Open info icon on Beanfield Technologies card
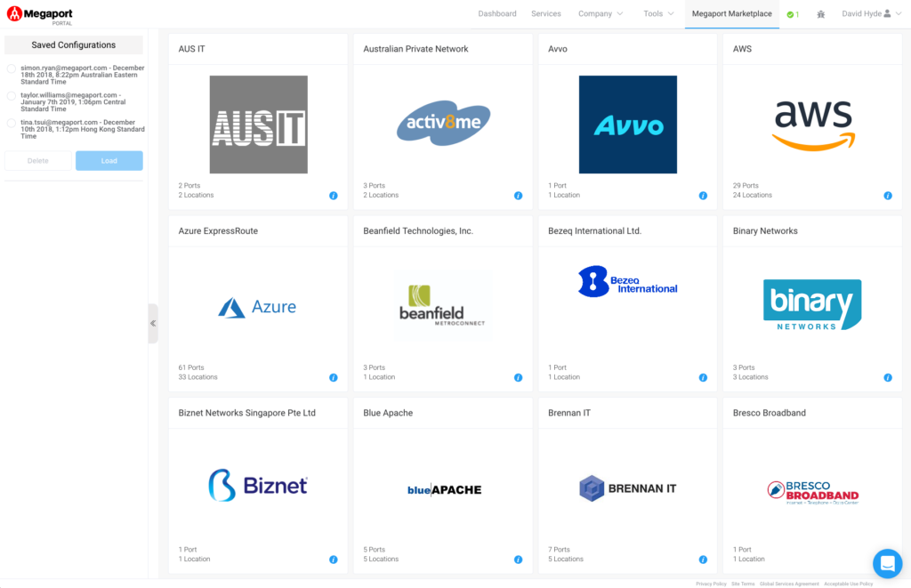 tap(519, 378)
